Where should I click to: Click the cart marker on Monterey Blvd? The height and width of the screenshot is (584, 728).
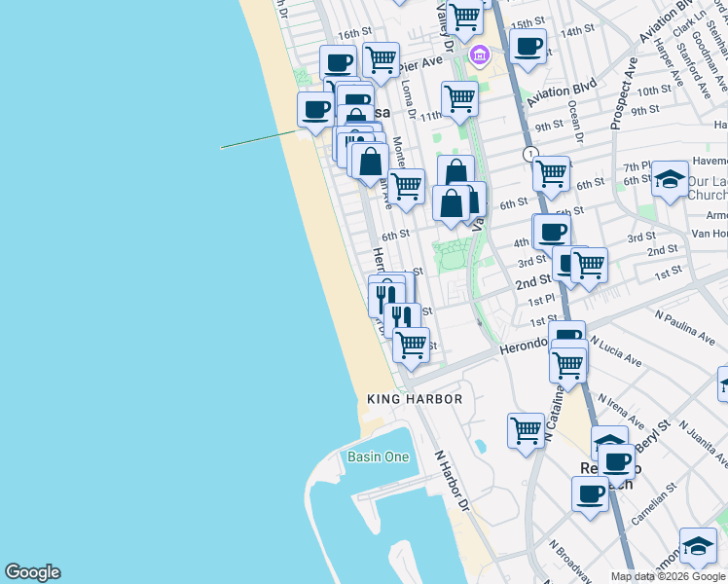[x=406, y=188]
